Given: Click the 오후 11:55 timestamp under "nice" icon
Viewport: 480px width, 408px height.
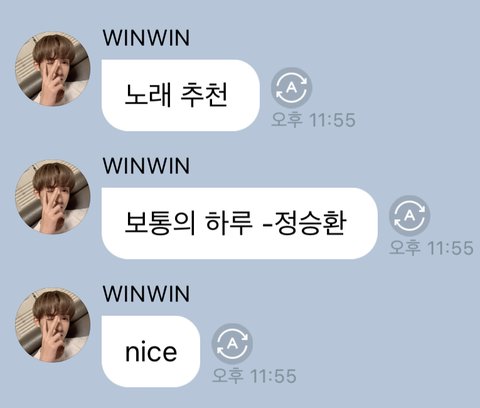Looking at the screenshot, I should [x=254, y=376].
